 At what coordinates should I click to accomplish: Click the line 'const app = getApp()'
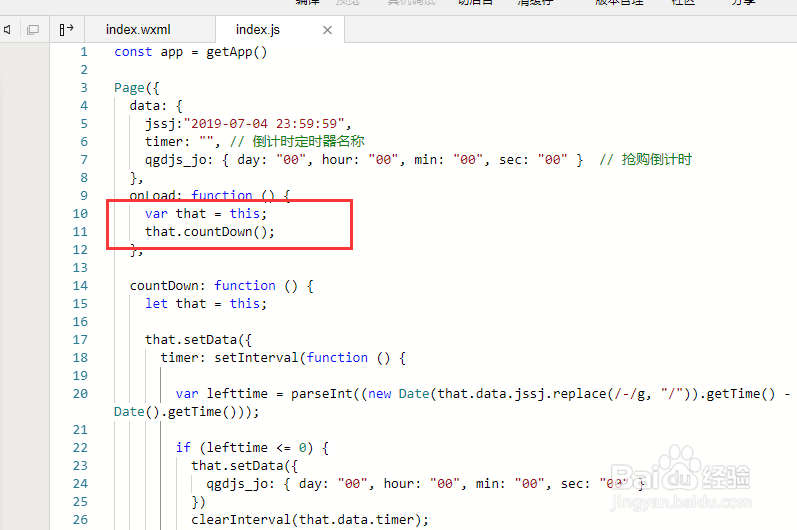pyautogui.click(x=191, y=52)
